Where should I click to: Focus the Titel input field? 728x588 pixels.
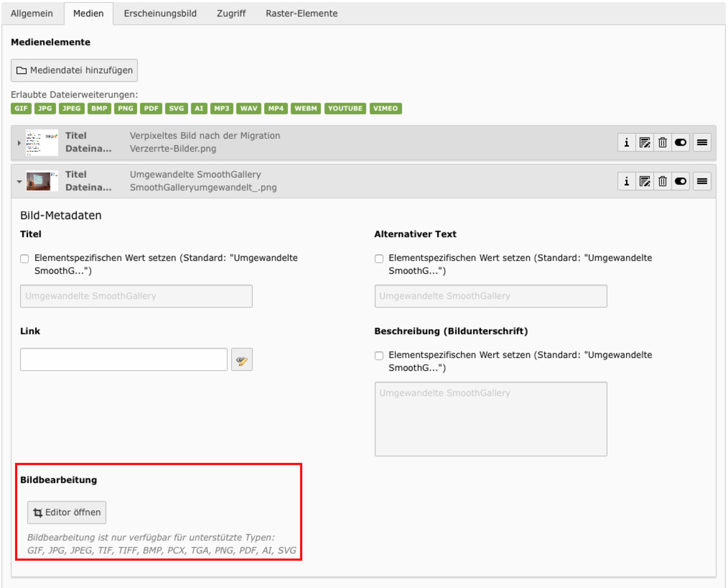tap(136, 296)
